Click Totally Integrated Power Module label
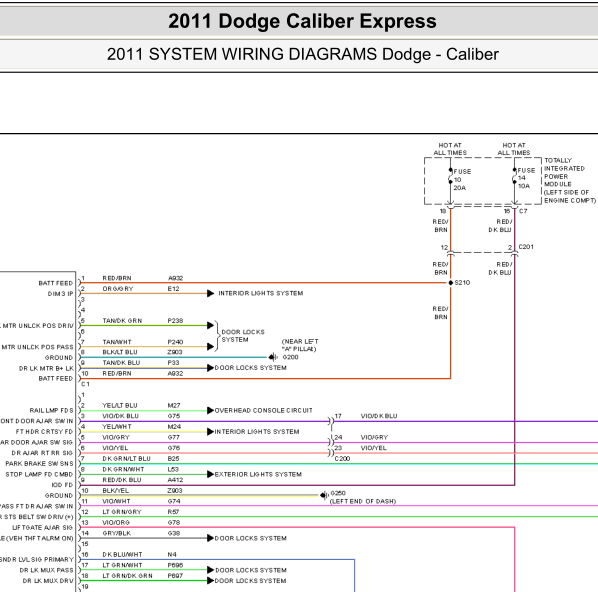The height and width of the screenshot is (592, 598). [x=570, y=180]
